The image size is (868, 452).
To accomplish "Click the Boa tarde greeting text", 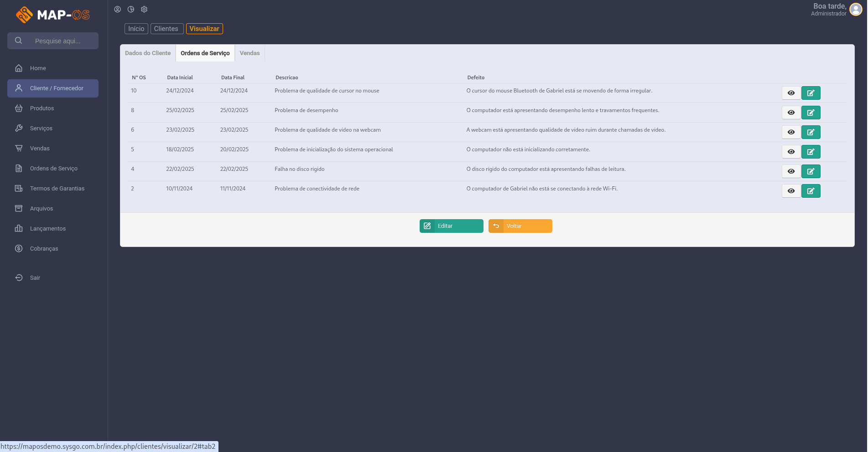I will [x=830, y=6].
